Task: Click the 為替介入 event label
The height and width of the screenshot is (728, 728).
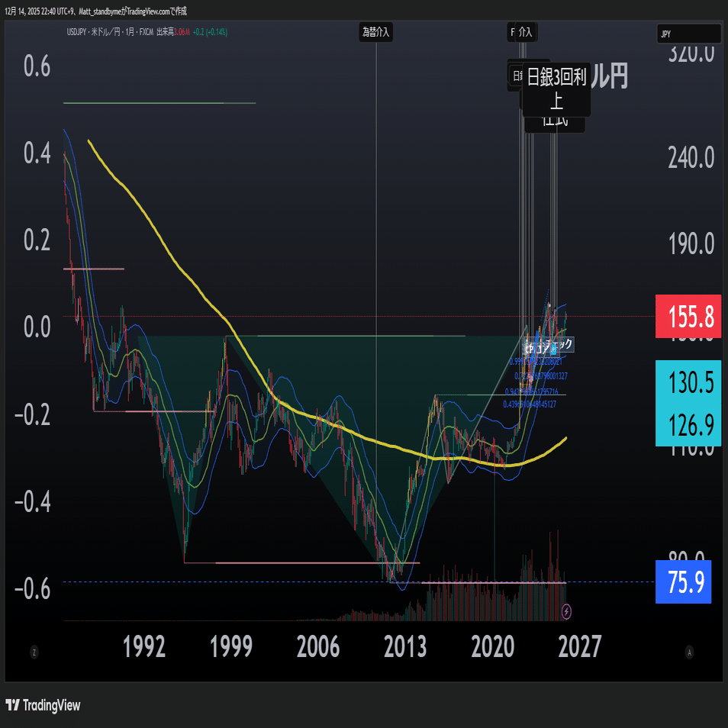Action: point(376,32)
